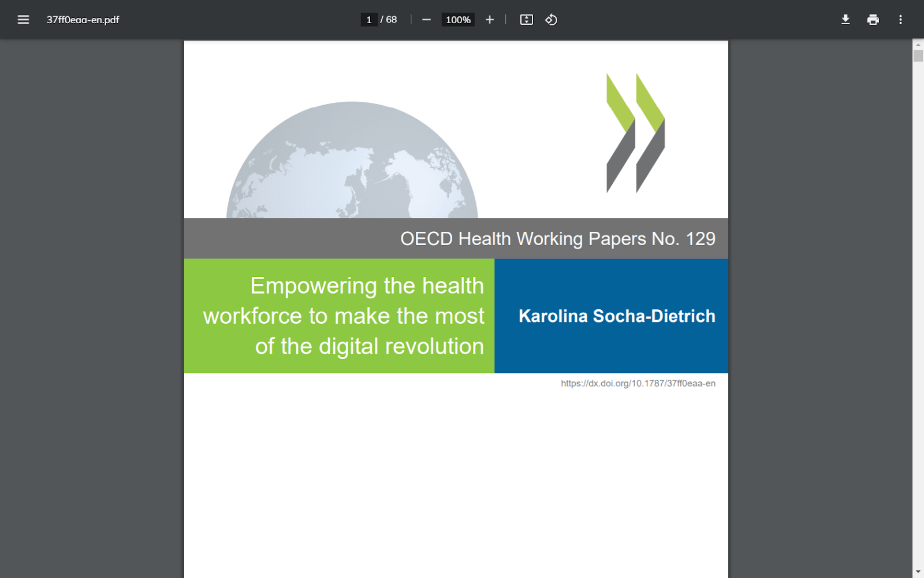Viewport: 924px width, 578px height.
Task: Open the DOI link 10.1787/37ff0eaa-en
Action: coord(638,383)
